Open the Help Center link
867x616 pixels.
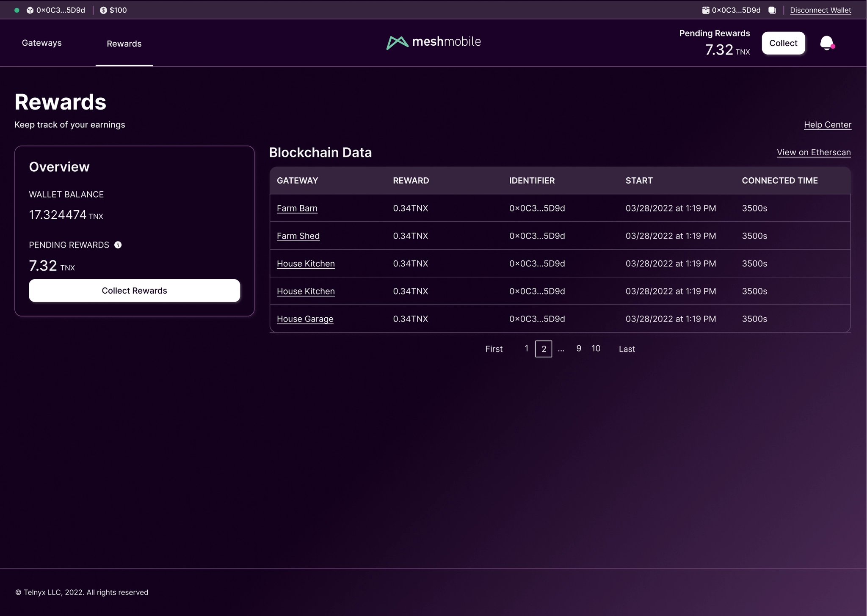827,124
